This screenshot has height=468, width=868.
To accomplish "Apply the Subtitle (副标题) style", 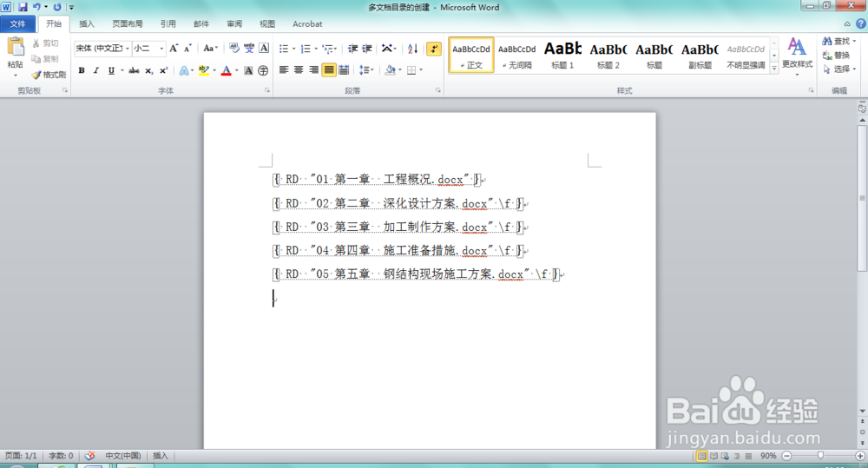I will point(700,55).
